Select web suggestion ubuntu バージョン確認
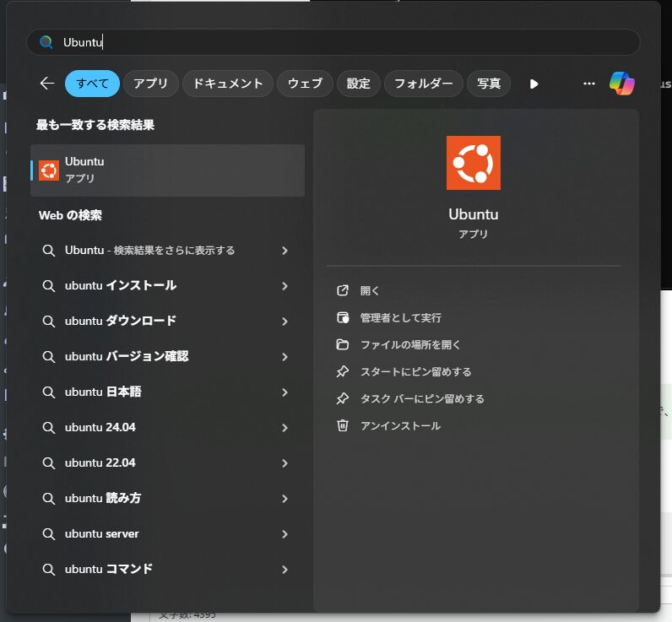Image resolution: width=672 pixels, height=622 pixels. [167, 357]
